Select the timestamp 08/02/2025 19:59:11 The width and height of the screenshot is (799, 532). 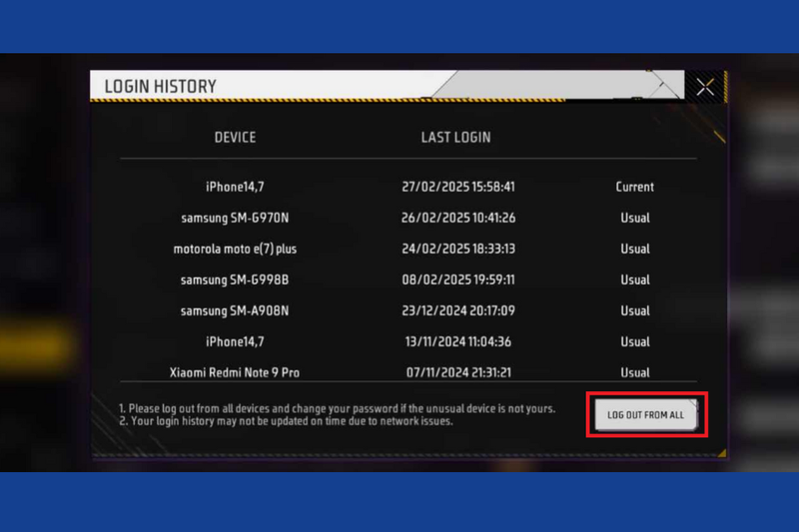[458, 280]
